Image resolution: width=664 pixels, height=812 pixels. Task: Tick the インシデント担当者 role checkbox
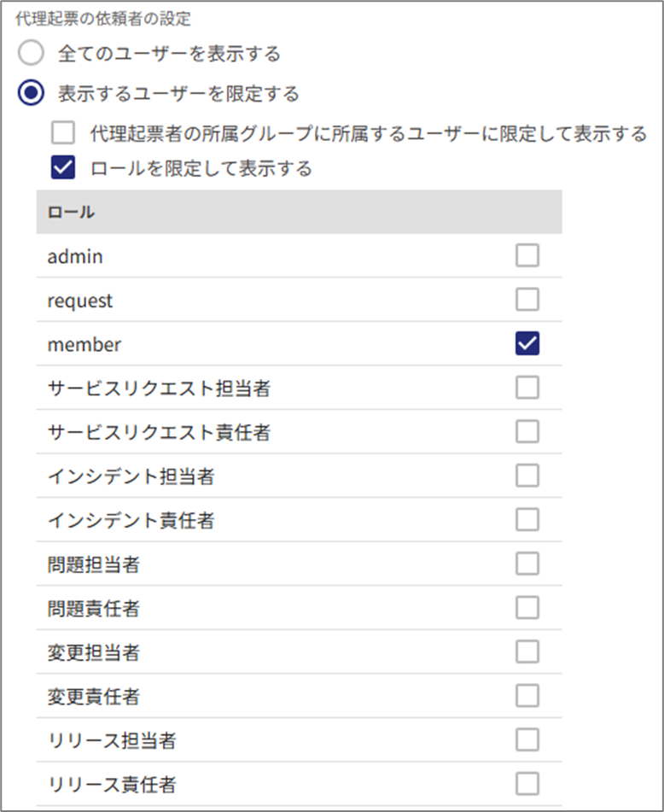click(x=527, y=476)
